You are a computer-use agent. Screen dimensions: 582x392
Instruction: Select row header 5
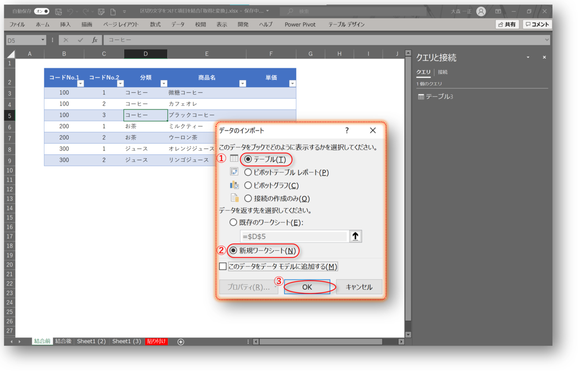tap(10, 115)
